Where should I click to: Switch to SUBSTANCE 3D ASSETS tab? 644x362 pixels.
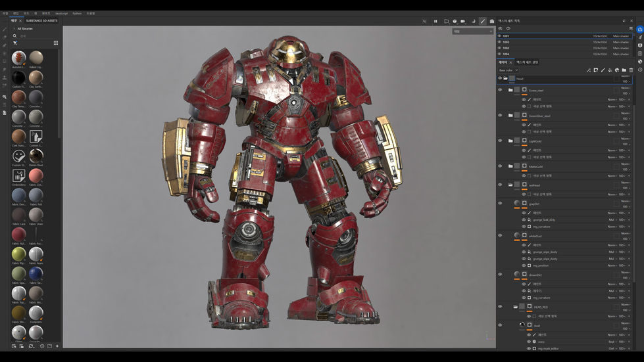(41, 20)
